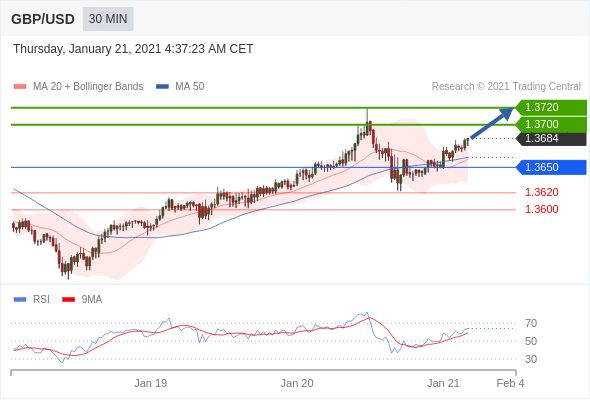Click the blue RSI legend swatch
Screen dimensions: 590x400
(x=20, y=300)
